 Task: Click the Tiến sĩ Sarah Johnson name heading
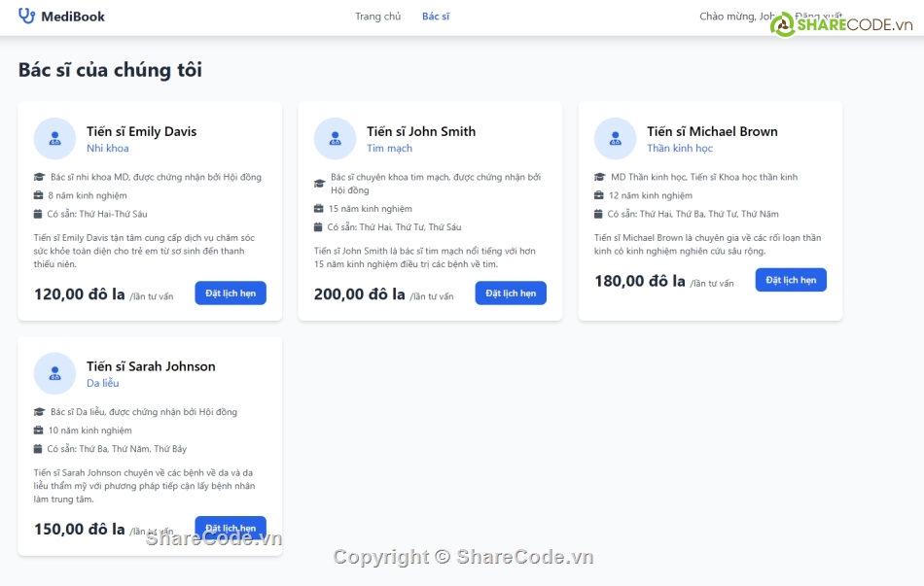(151, 366)
